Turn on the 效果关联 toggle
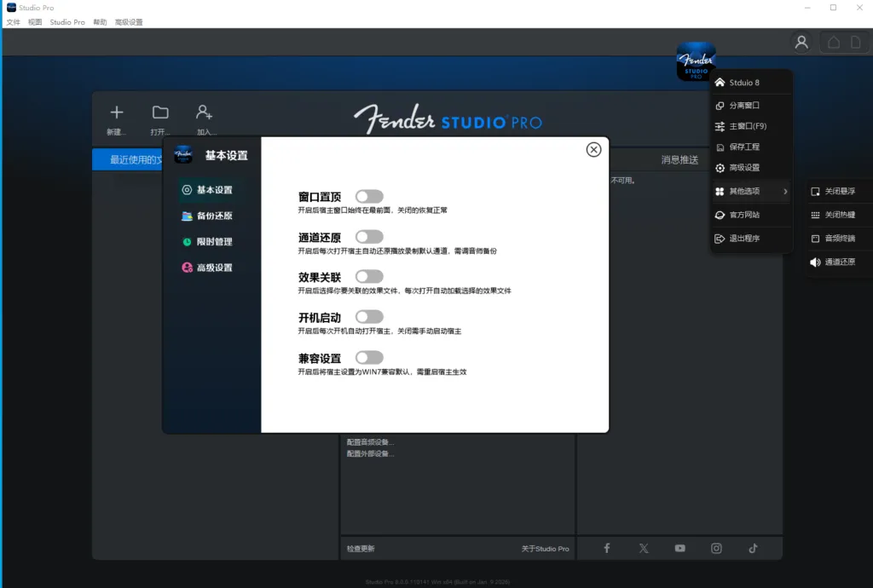 (x=370, y=276)
